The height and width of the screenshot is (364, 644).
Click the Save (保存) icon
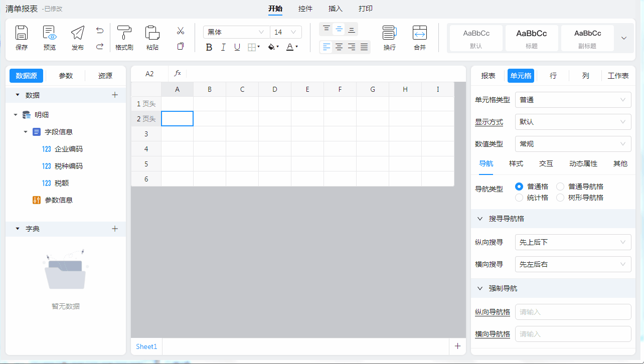tap(22, 33)
